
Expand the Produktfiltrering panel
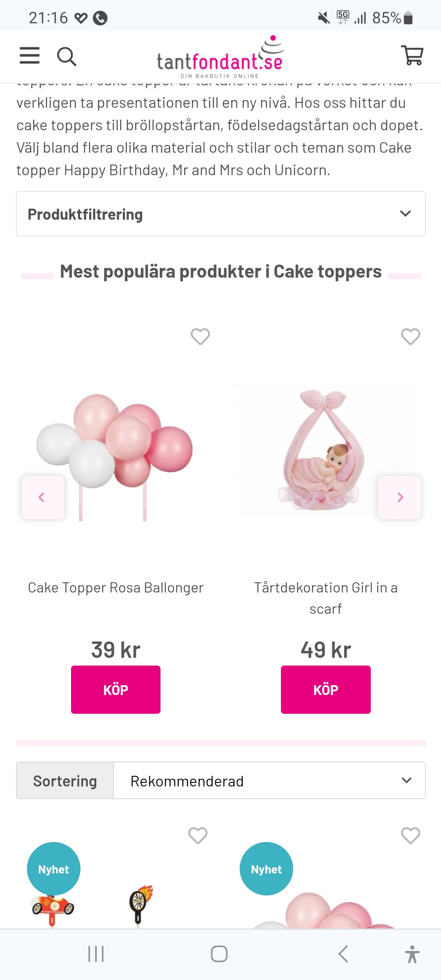[220, 214]
